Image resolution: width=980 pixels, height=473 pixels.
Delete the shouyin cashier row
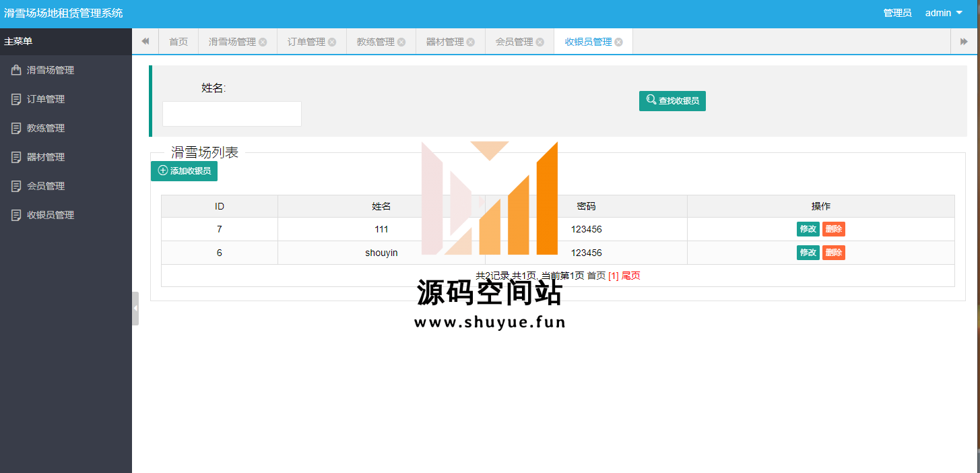click(833, 253)
